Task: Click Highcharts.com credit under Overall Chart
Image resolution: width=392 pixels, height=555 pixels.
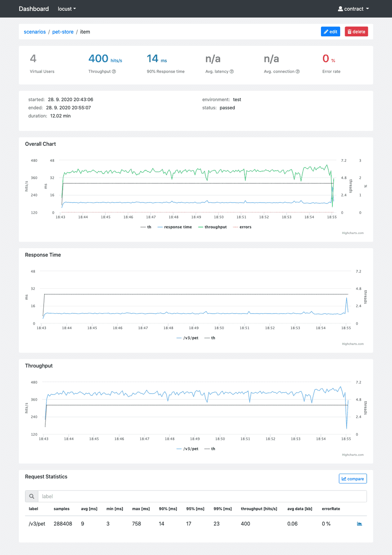Action: (353, 233)
